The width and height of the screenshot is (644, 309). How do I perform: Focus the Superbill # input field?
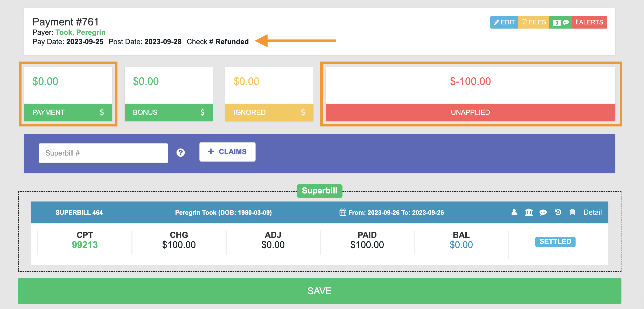pos(103,153)
